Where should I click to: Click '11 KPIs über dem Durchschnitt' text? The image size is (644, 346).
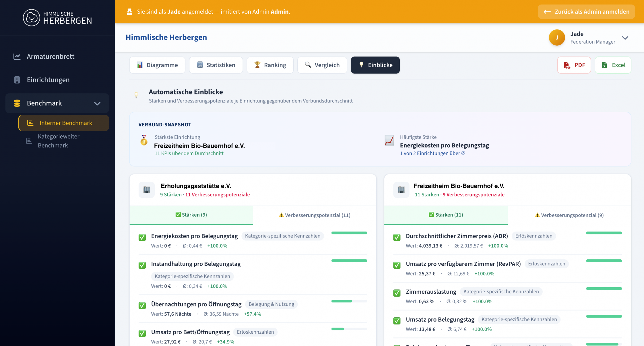(189, 153)
